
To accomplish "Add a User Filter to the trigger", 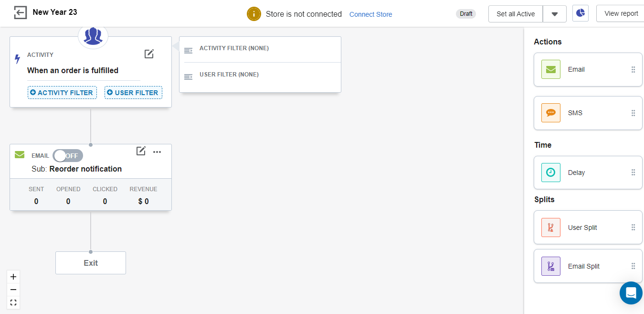I will coord(133,93).
